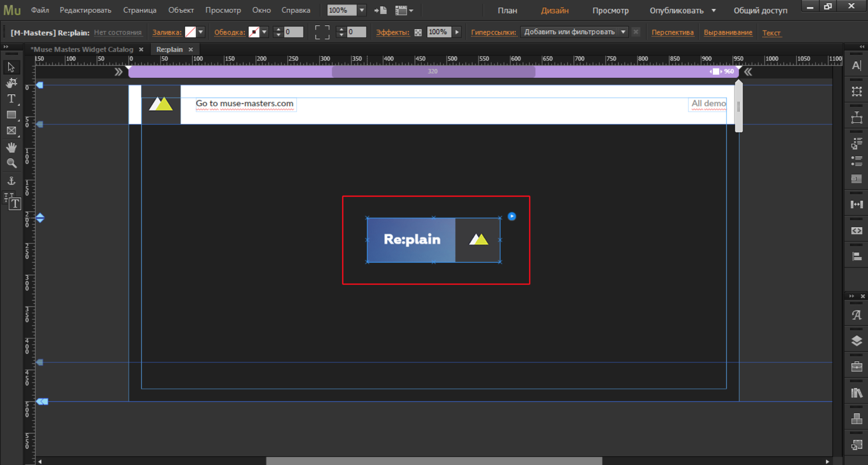Click the blue widget options arrow
This screenshot has height=465, width=868.
pos(512,216)
